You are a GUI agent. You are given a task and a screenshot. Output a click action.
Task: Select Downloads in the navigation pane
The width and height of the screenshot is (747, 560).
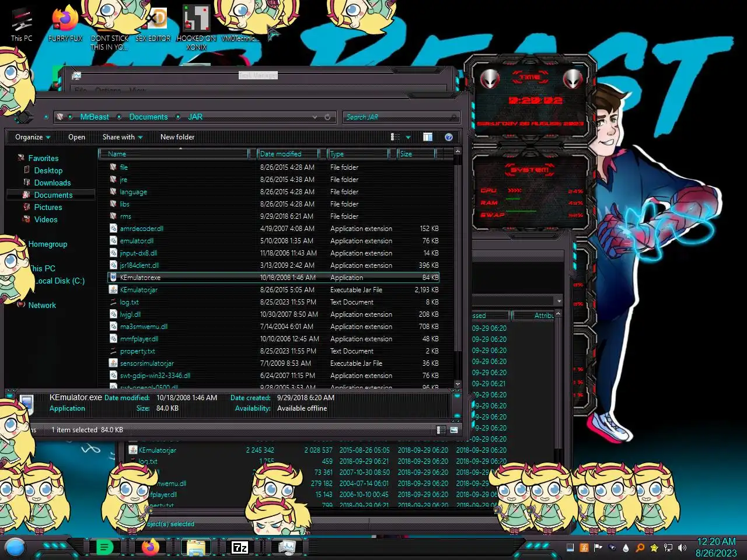tap(52, 183)
